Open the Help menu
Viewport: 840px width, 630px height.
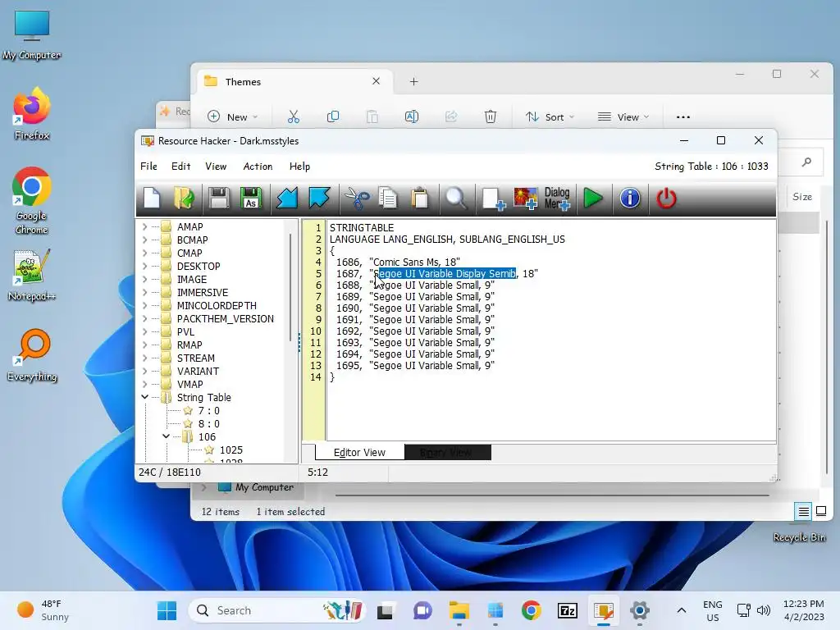click(299, 167)
